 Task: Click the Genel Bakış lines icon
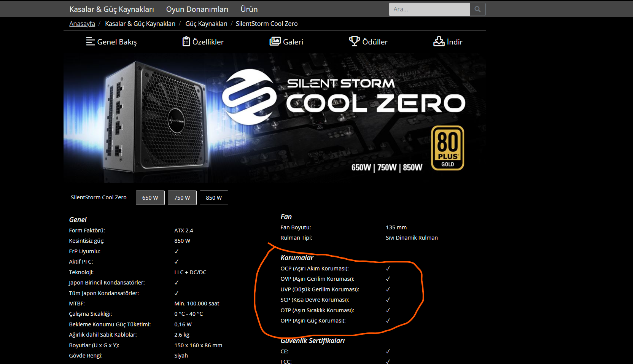point(91,41)
